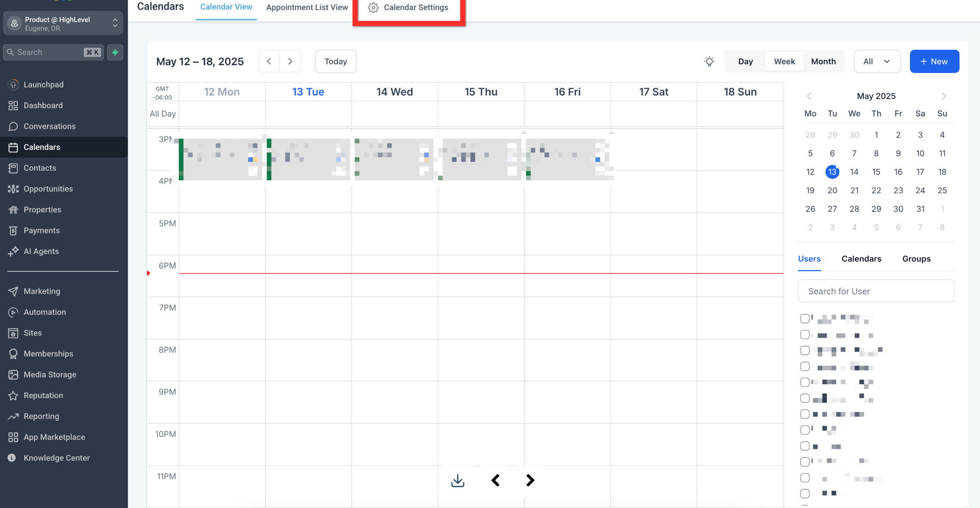
Task: Toggle the fifth user checkbox
Action: [x=805, y=382]
